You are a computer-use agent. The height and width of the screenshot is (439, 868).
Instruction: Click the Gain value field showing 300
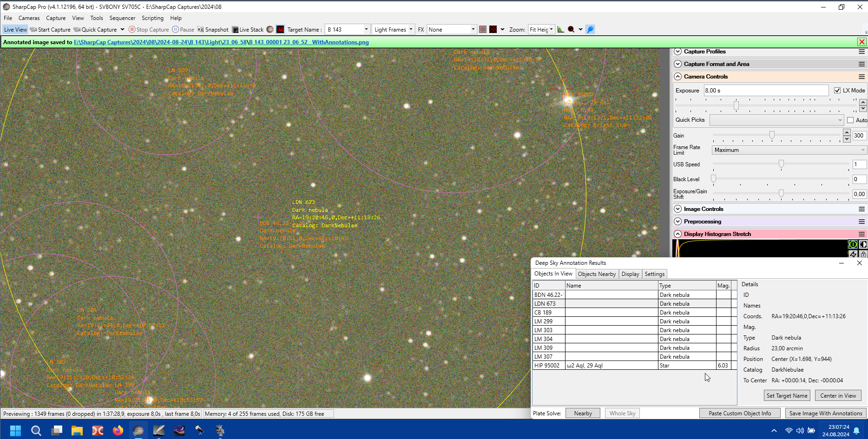pyautogui.click(x=860, y=136)
